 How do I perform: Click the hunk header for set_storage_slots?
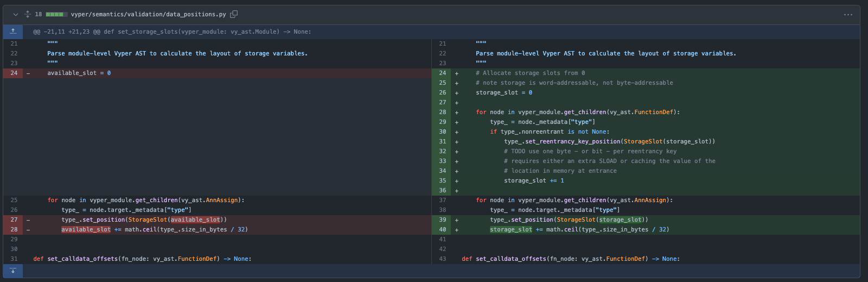pos(172,32)
